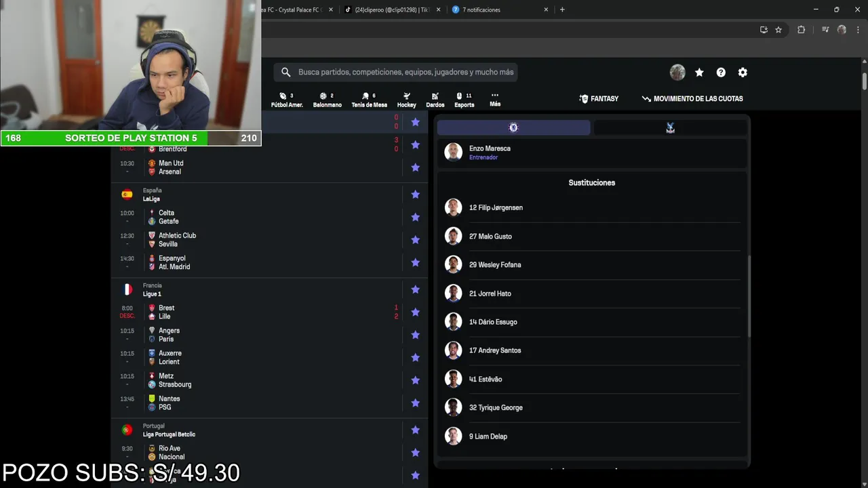Open the Balonmano sport category
Image resolution: width=868 pixels, height=488 pixels.
[327, 100]
